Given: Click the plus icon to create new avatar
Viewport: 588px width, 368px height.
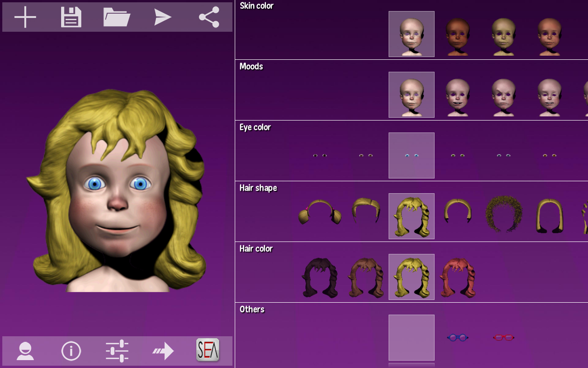Looking at the screenshot, I should pyautogui.click(x=25, y=17).
